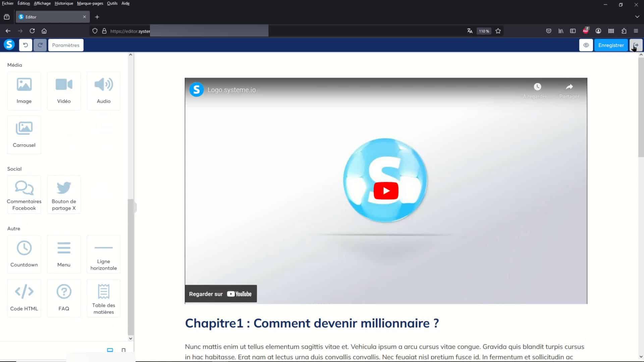Add Bouton de partage X element
This screenshot has width=644, height=362.
(x=64, y=194)
